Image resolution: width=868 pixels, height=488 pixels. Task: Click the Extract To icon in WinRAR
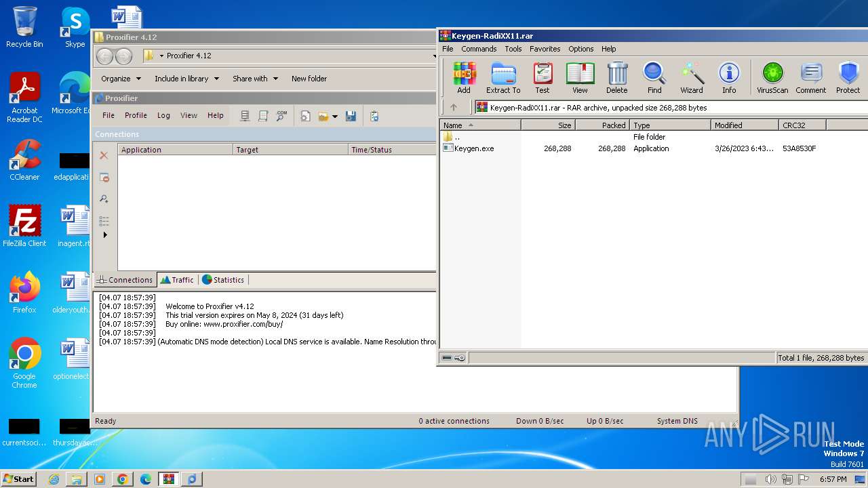tap(503, 78)
